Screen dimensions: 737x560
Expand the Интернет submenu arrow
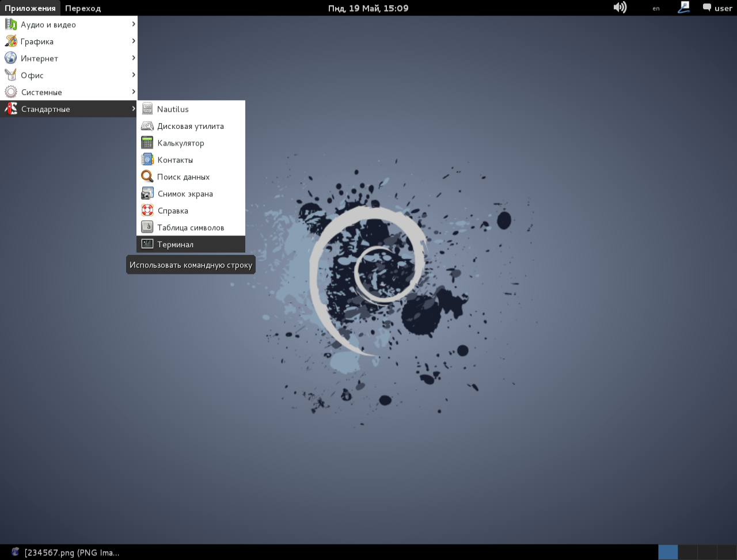134,58
